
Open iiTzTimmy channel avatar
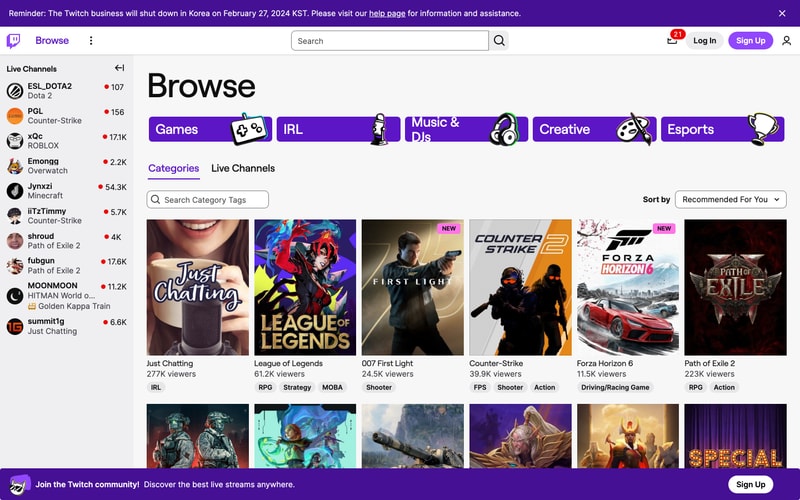tap(15, 216)
